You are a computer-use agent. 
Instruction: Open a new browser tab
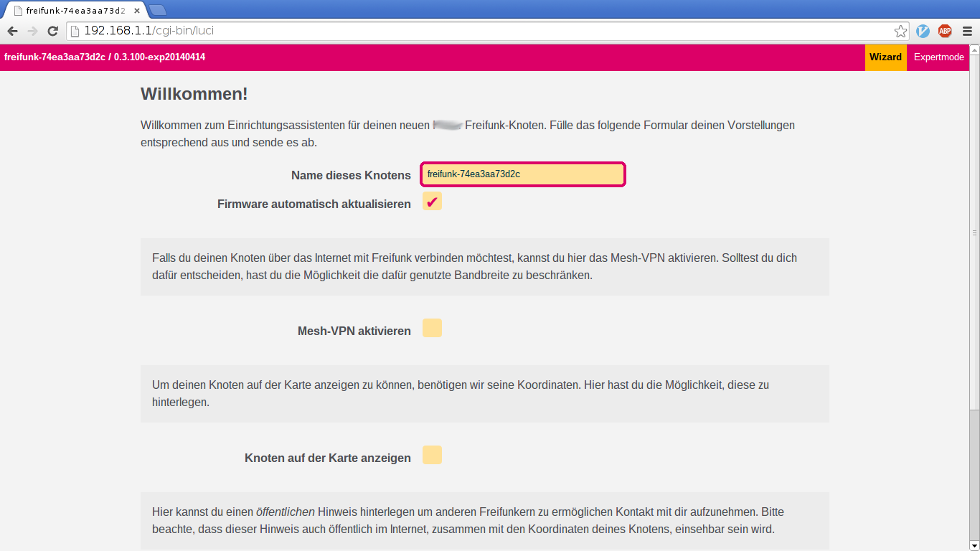click(157, 10)
